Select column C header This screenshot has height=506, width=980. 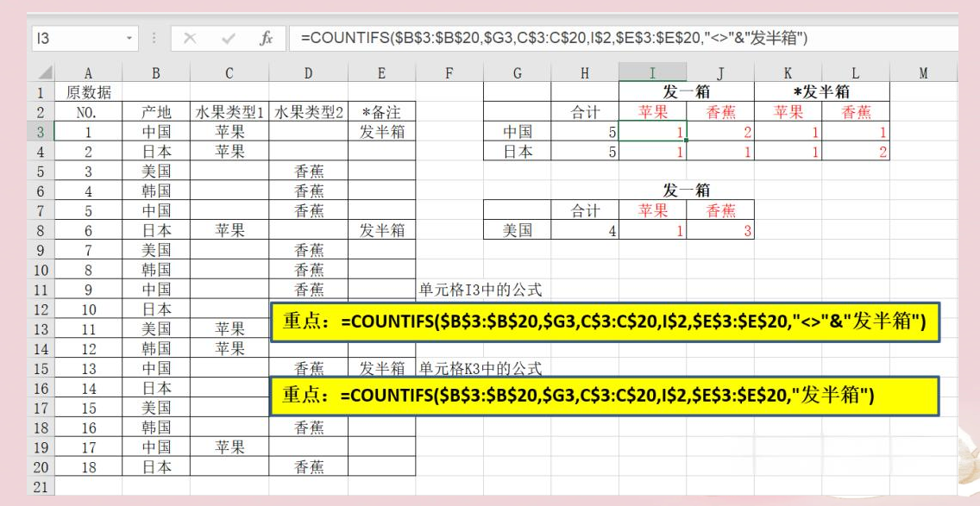point(229,73)
